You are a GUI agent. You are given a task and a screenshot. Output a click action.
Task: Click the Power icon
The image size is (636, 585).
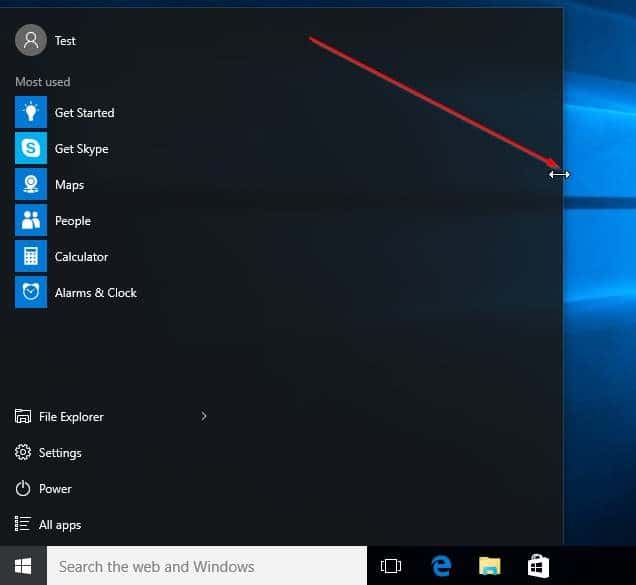[23, 488]
